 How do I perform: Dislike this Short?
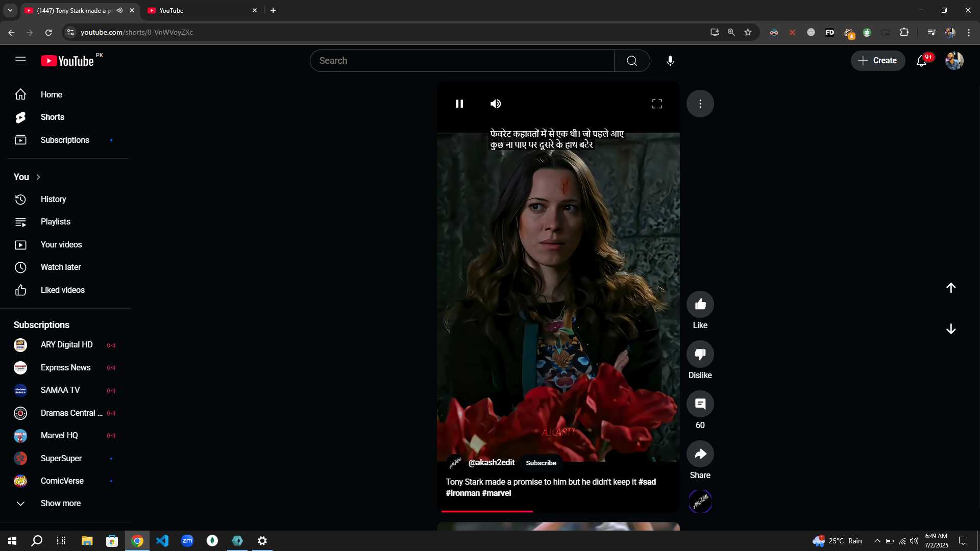[700, 354]
